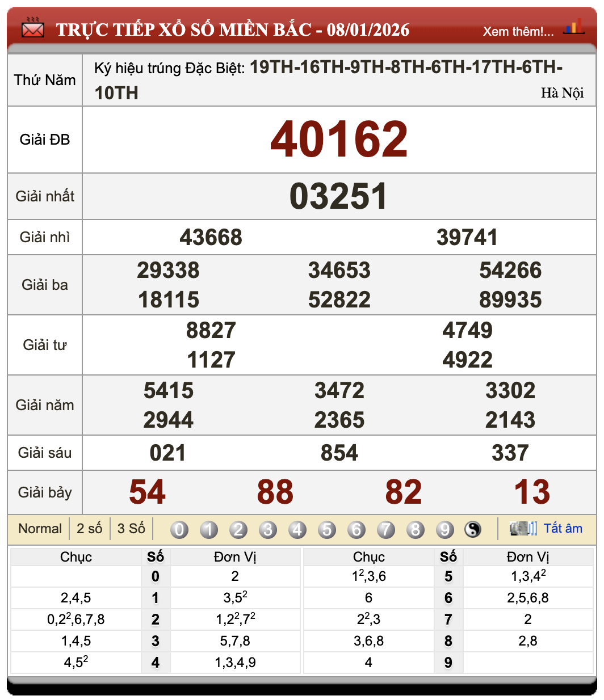Mute the audio via Tắt âm
The height and width of the screenshot is (700, 604).
coord(564,528)
